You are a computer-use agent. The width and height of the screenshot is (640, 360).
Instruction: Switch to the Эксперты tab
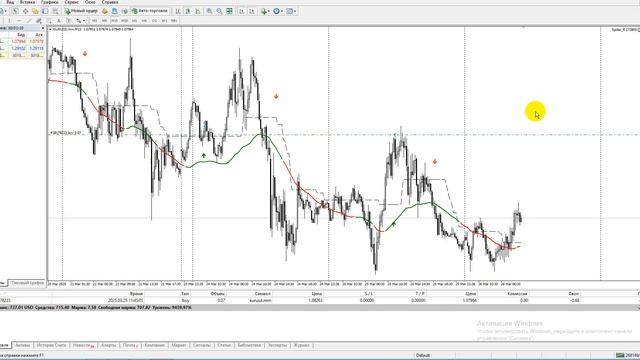(277, 345)
